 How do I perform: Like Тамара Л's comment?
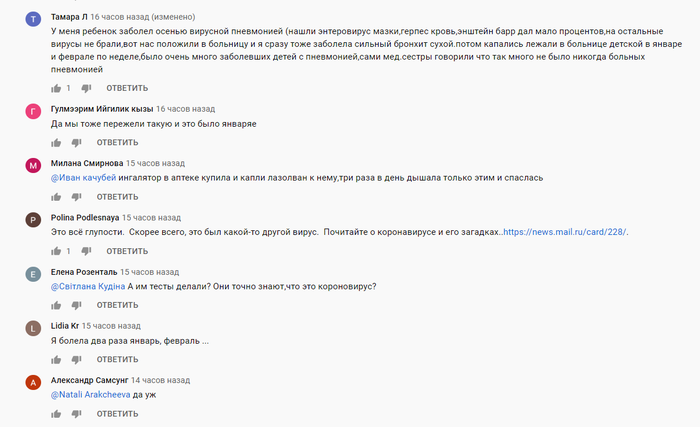tap(56, 88)
